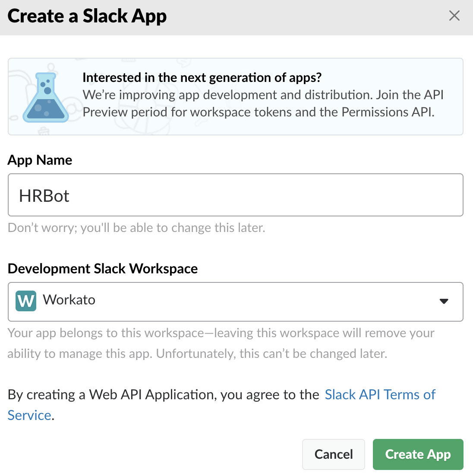Click the X to dismiss the dialog
This screenshot has width=473, height=476.
(x=454, y=16)
